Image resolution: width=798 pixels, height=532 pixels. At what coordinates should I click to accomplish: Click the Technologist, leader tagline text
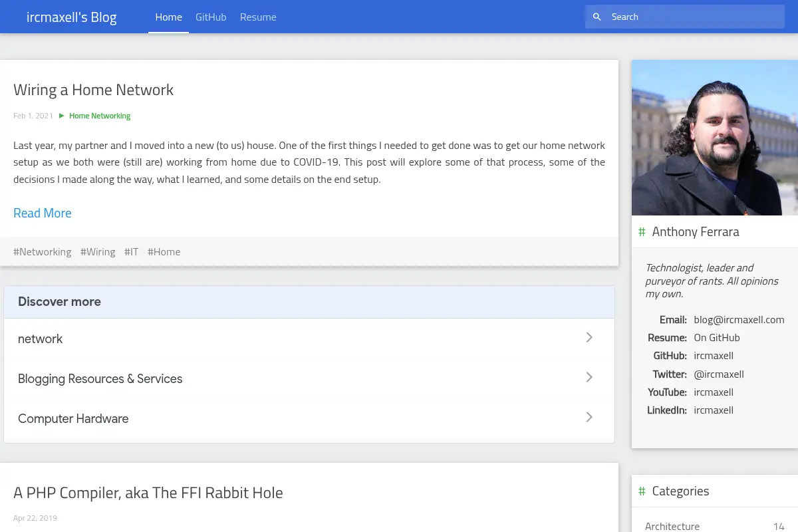[712, 281]
